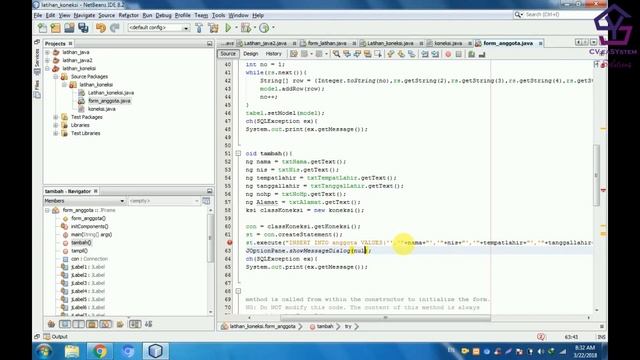Click the Save All toolbar icon
Image resolution: width=640 pixels, height=360 pixels.
click(83, 28)
